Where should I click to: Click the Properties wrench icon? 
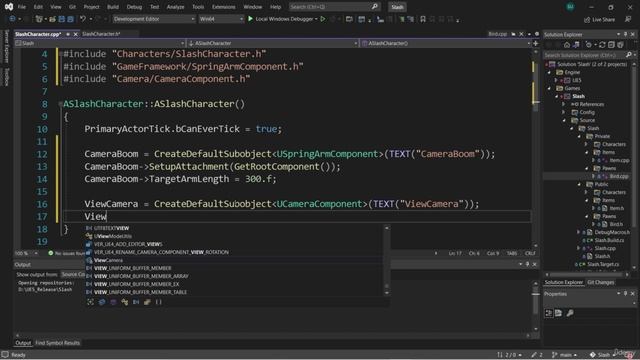point(570,313)
